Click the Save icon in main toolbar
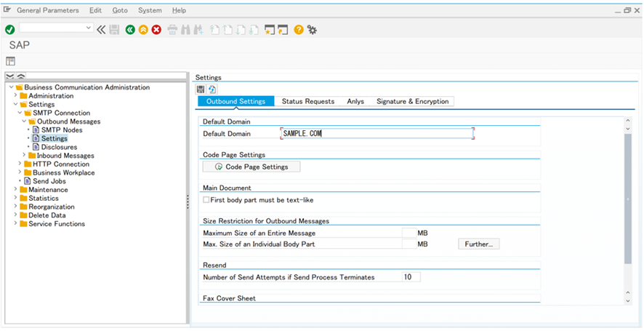Screen dimensions: 644x331 (114, 30)
